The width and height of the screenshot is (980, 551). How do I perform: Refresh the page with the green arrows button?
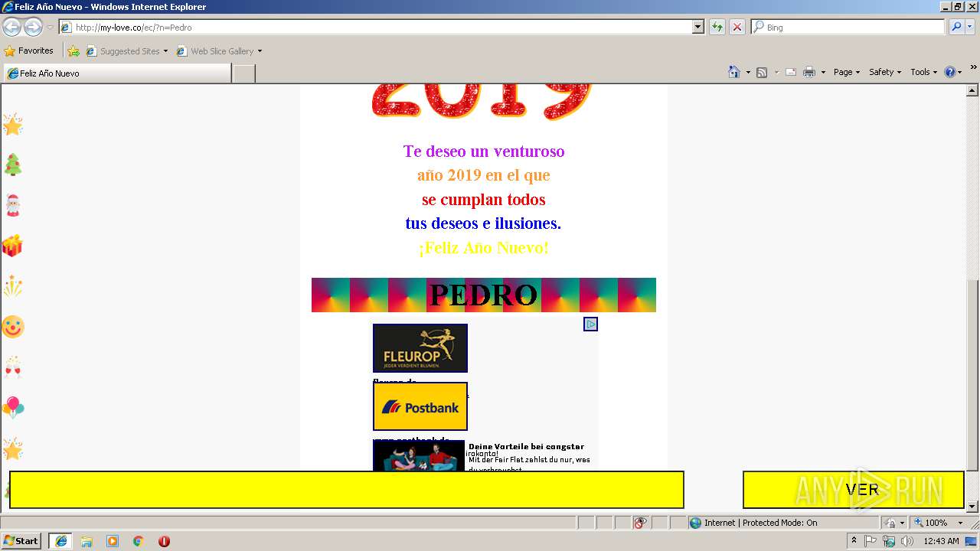(717, 27)
